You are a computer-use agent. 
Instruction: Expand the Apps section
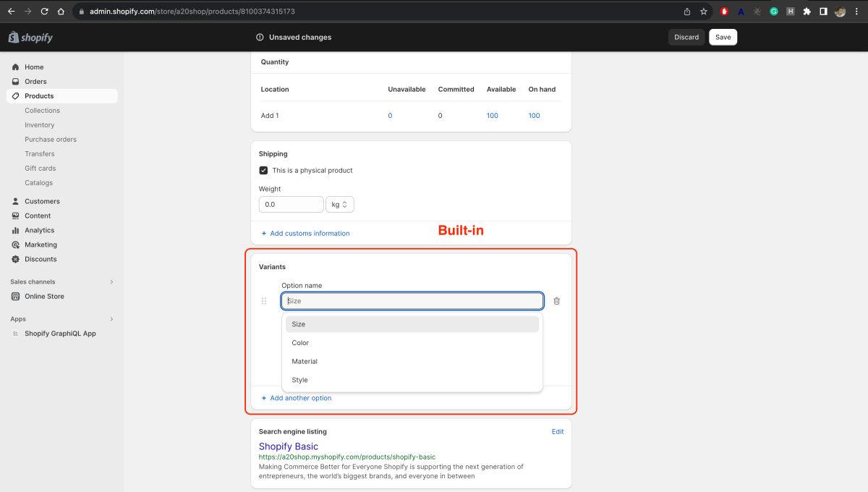(111, 319)
